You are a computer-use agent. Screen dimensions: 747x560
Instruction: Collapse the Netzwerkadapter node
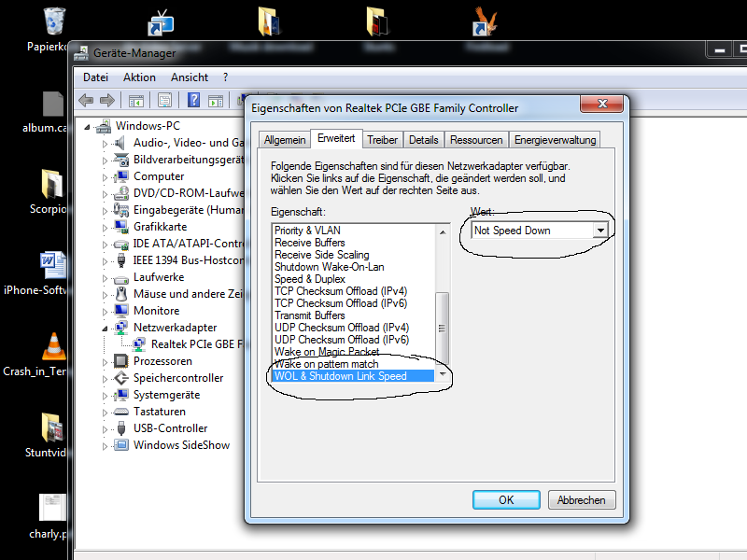click(105, 329)
